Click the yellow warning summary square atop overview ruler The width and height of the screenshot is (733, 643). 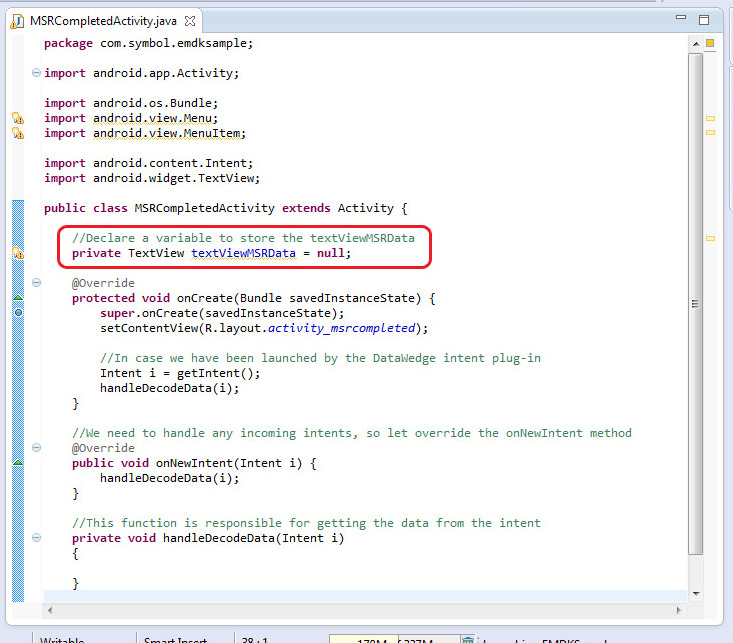[710, 43]
